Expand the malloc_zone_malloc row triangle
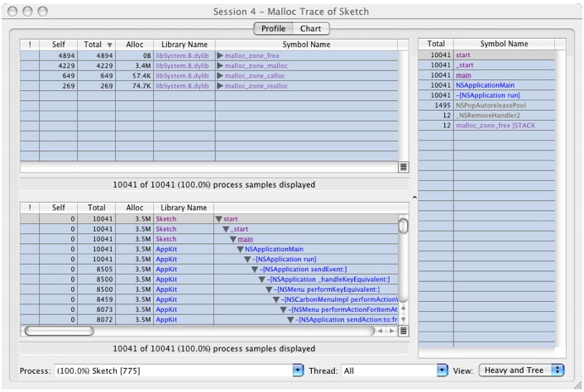Viewport: 584px width, 392px height. click(220, 65)
